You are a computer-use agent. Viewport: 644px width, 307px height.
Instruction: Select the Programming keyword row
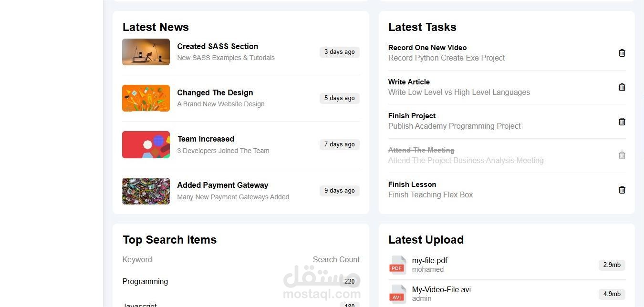[241, 281]
